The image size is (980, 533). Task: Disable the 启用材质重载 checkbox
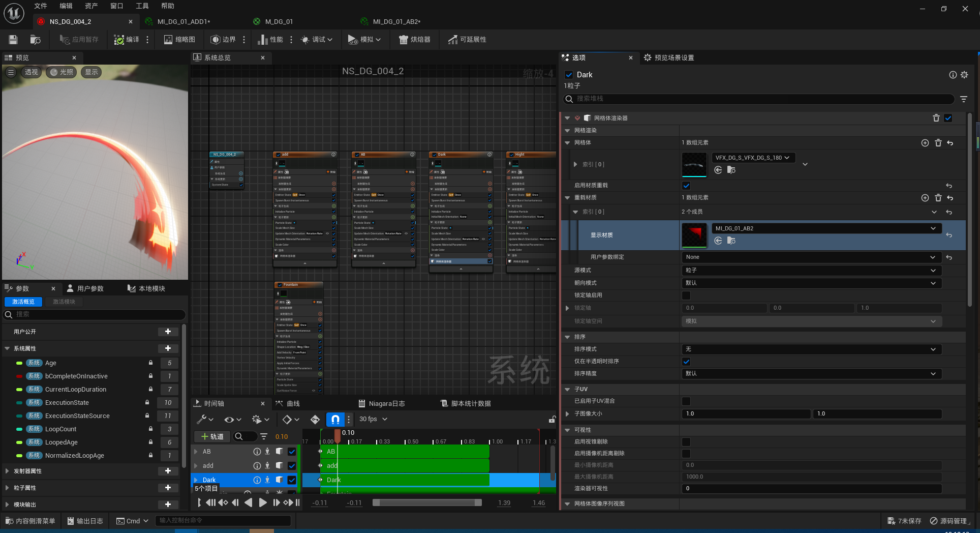click(686, 186)
